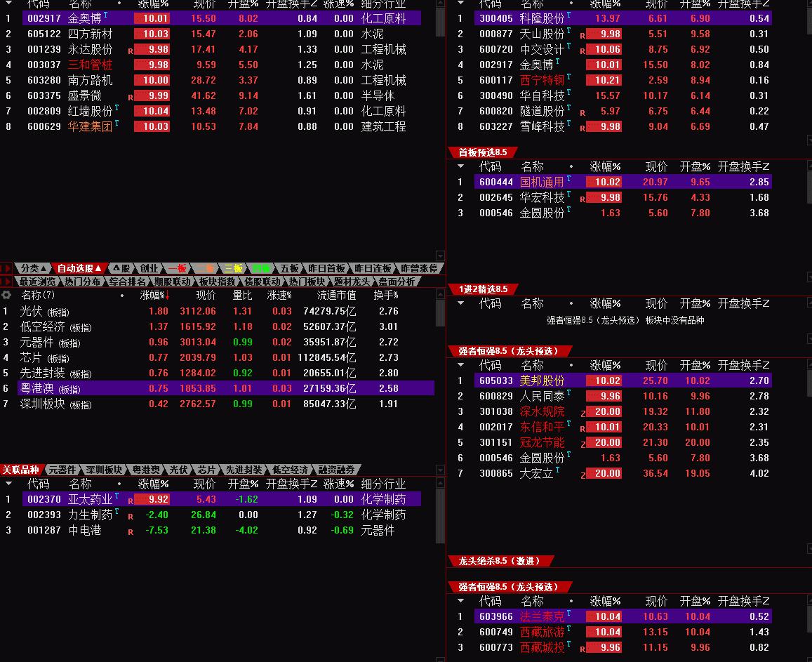Switch to the A股 tab
The image size is (812, 662).
click(x=121, y=268)
